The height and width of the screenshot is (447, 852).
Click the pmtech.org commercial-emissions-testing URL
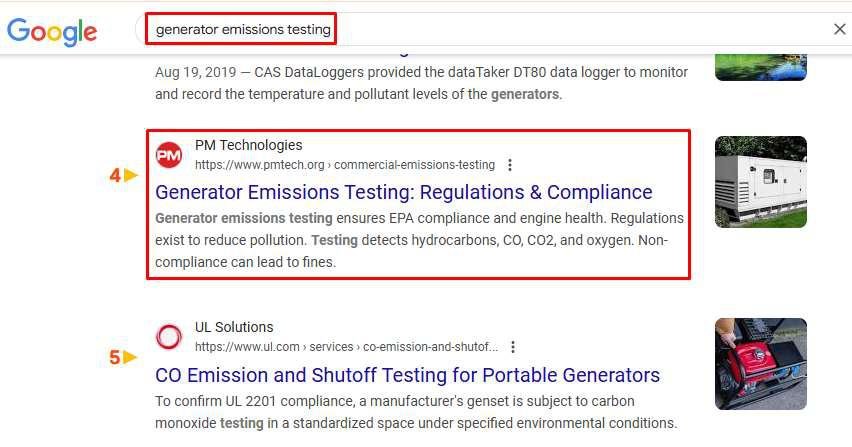(x=345, y=165)
